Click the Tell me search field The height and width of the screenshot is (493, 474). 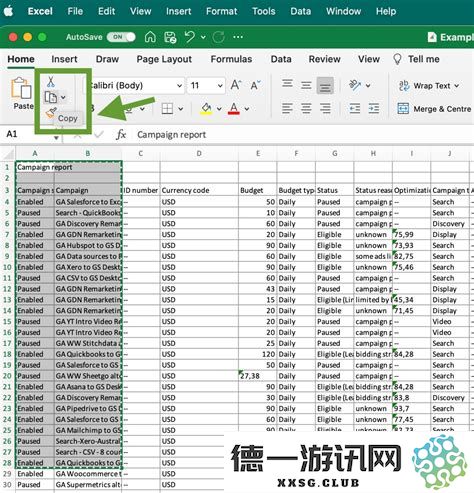click(424, 59)
